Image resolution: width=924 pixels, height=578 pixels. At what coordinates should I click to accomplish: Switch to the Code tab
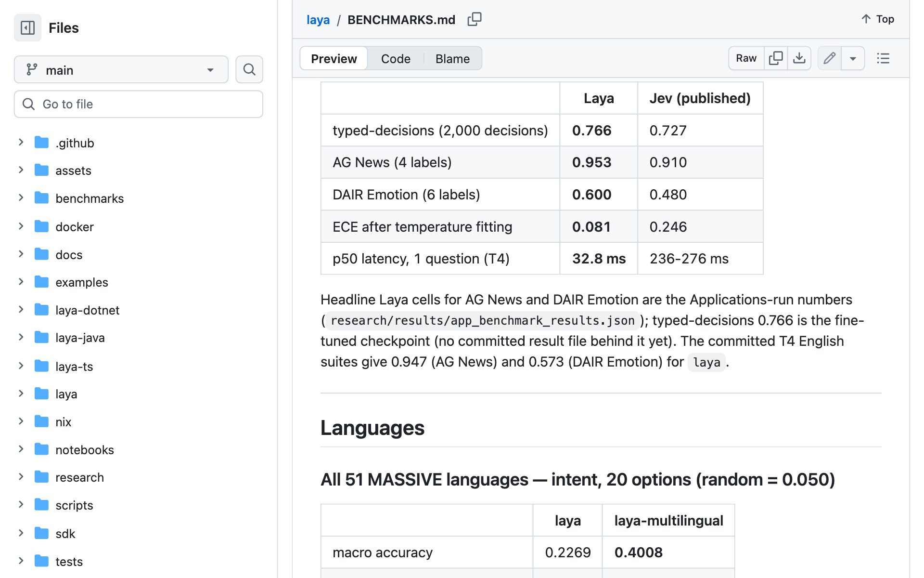[x=396, y=58]
